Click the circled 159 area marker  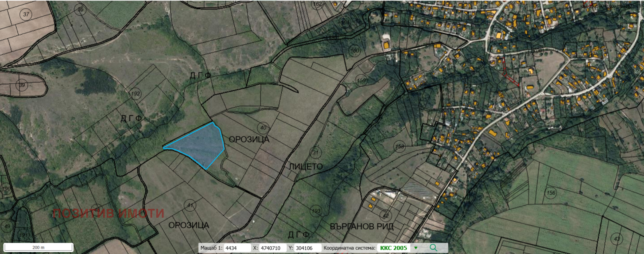[361, 81]
